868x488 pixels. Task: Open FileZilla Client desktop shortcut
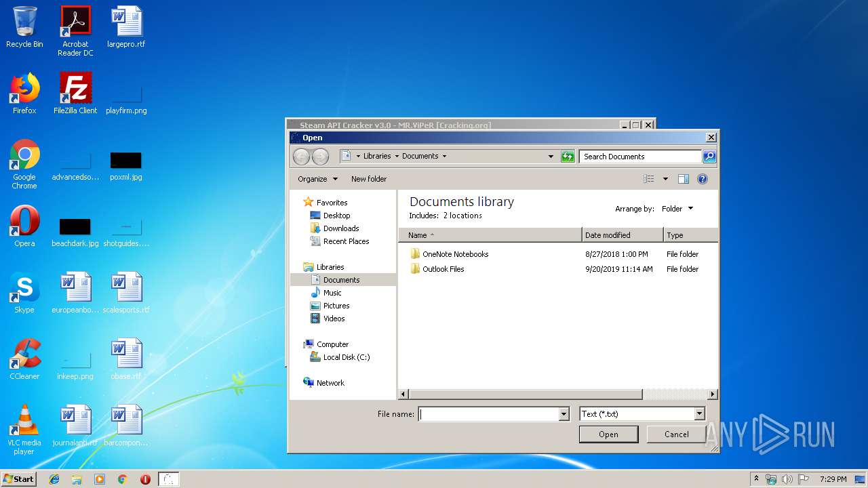point(75,94)
